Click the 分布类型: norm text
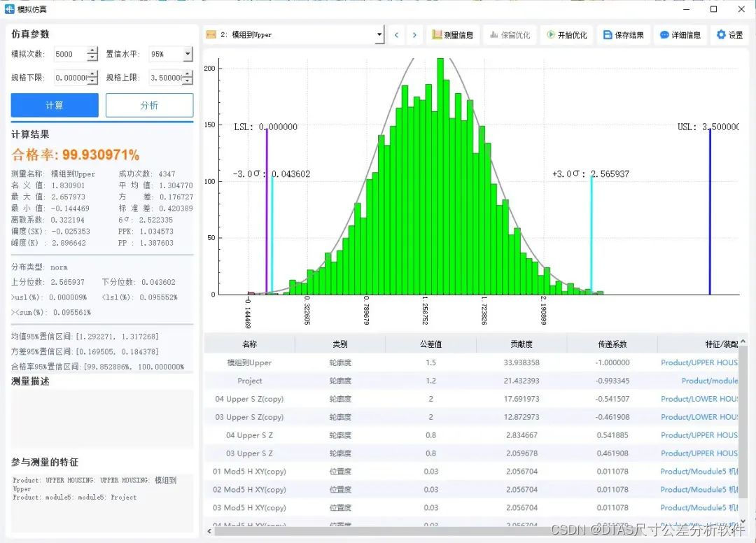 click(39, 267)
